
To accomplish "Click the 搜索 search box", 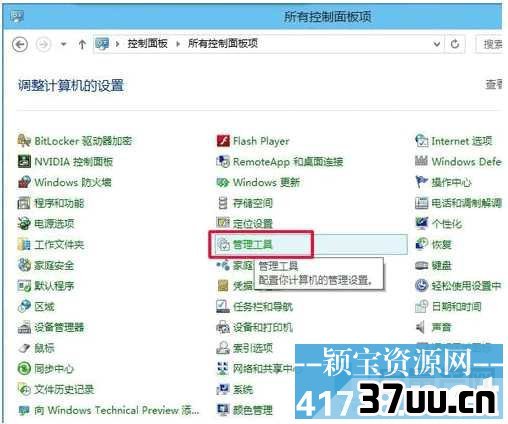I will tap(489, 44).
